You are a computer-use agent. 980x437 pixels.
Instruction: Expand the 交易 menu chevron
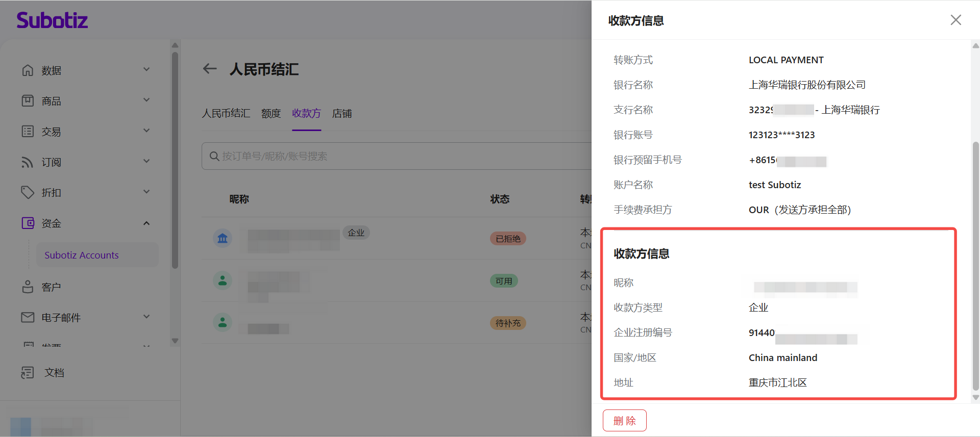146,131
